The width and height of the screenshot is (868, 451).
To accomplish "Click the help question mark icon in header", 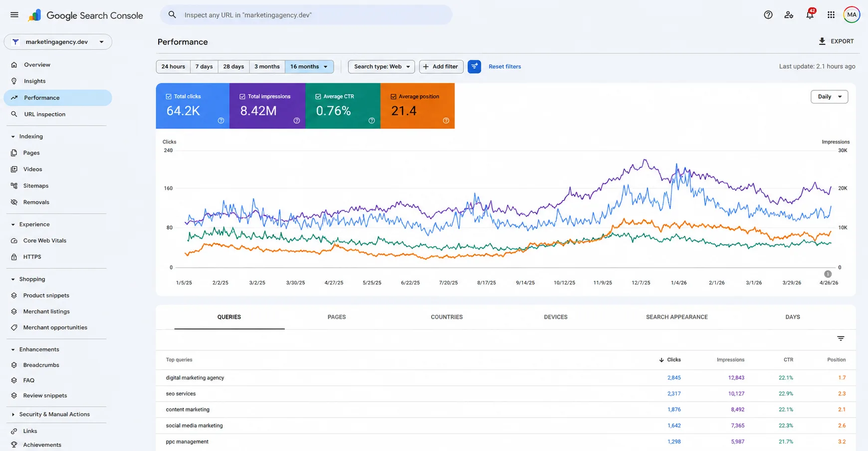I will click(768, 15).
